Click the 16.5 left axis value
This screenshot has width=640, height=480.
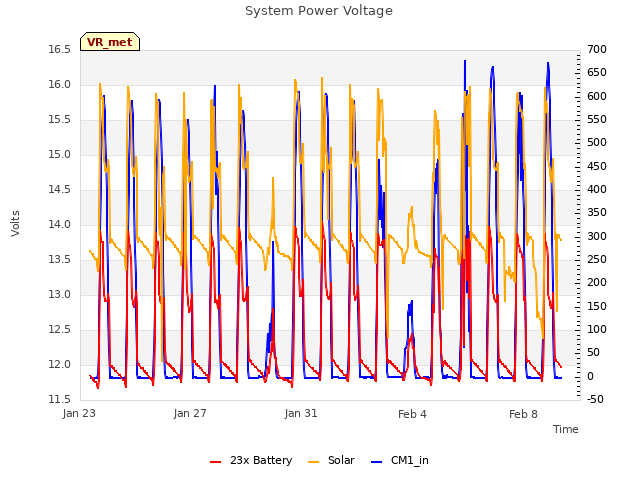pyautogui.click(x=60, y=50)
